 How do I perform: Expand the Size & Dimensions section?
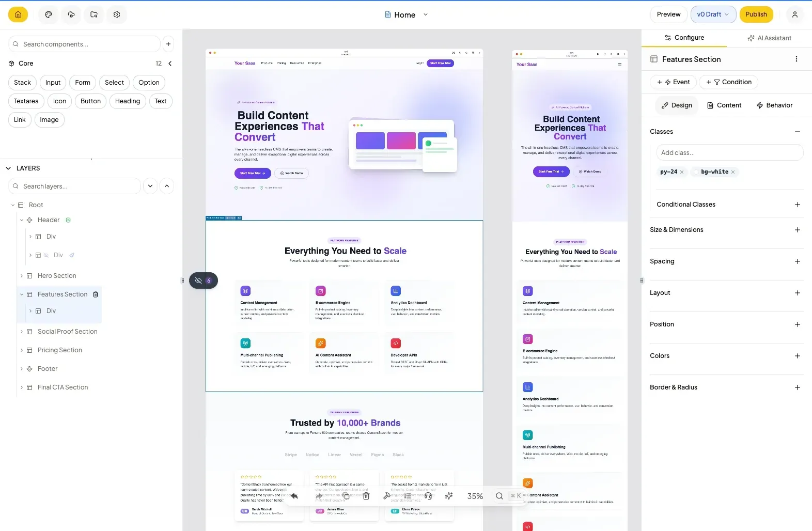(x=797, y=230)
